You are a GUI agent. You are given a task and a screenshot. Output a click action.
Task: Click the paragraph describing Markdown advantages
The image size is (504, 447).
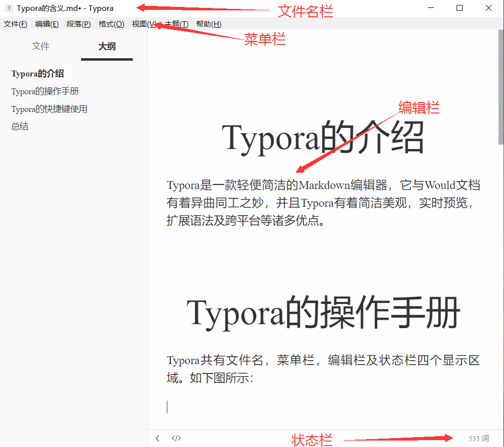323,203
